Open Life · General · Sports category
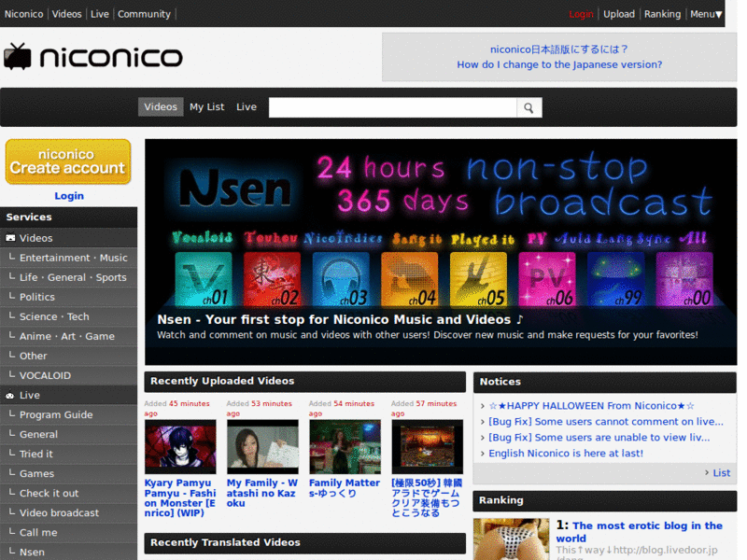 [x=73, y=277]
